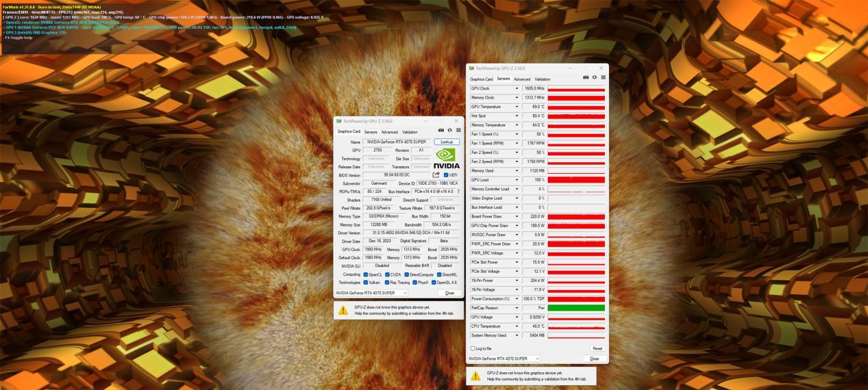Click Close button in Sensors window
This screenshot has width=868, height=390.
pyautogui.click(x=594, y=359)
